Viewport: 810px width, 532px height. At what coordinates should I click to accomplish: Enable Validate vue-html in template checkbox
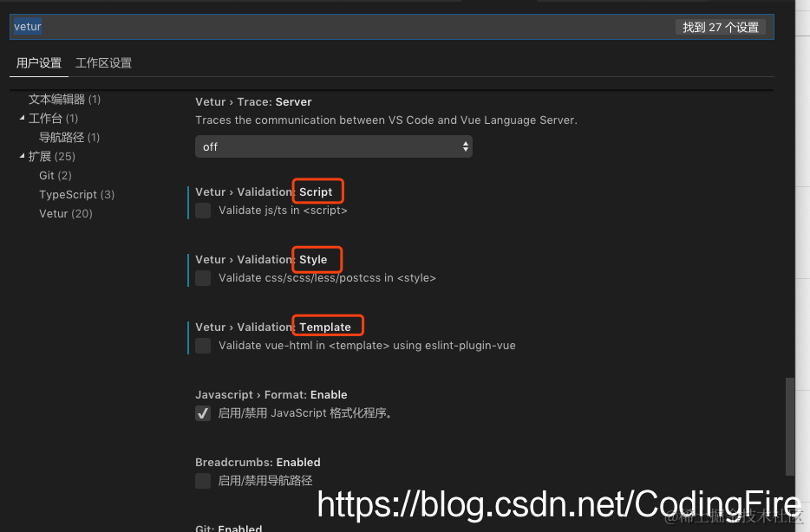tap(203, 346)
